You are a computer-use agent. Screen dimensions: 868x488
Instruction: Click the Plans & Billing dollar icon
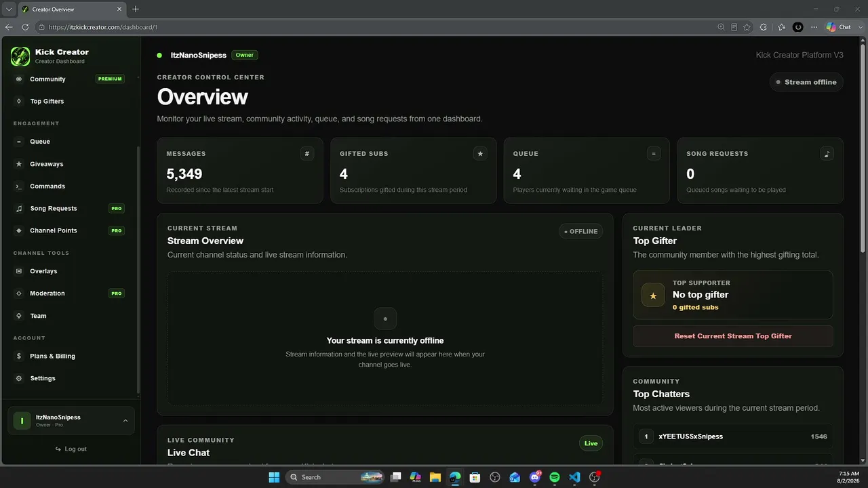(19, 357)
